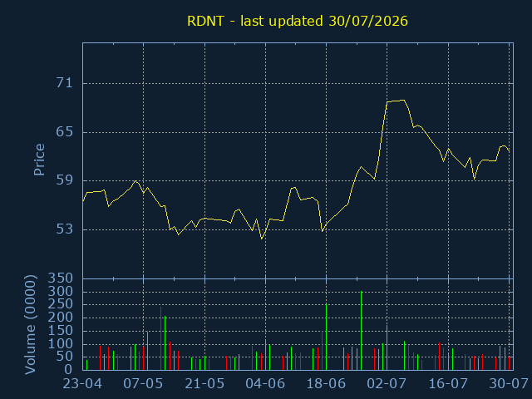The width and height of the screenshot is (532, 399).
Task: Click the tallest red volume bar after 07-05
Action: coord(160,338)
